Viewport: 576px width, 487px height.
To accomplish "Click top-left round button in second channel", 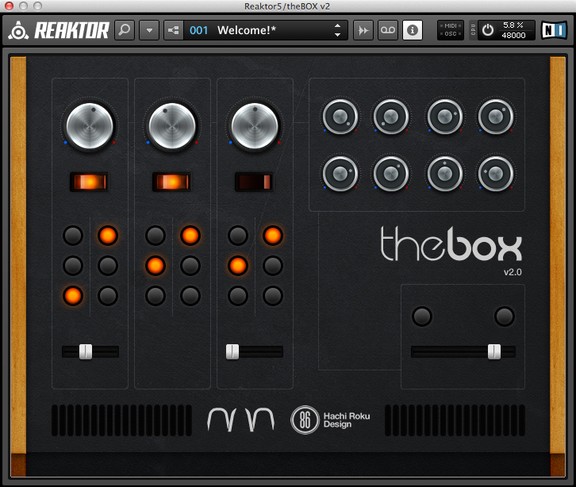I will (x=155, y=235).
